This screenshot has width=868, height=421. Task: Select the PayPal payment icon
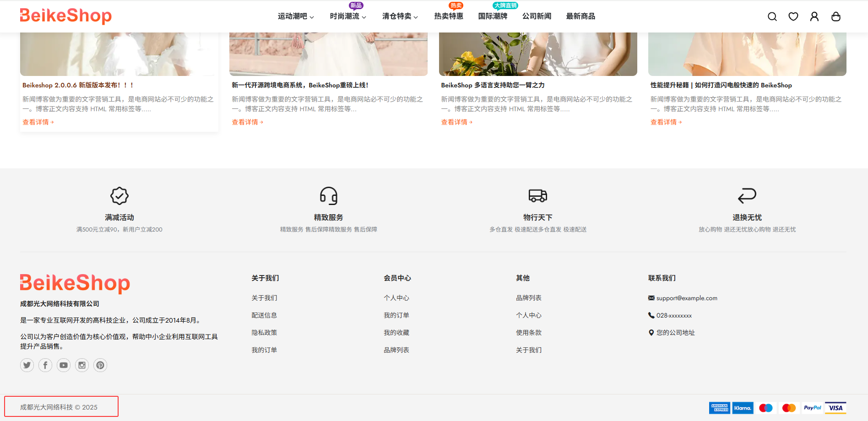[813, 407]
